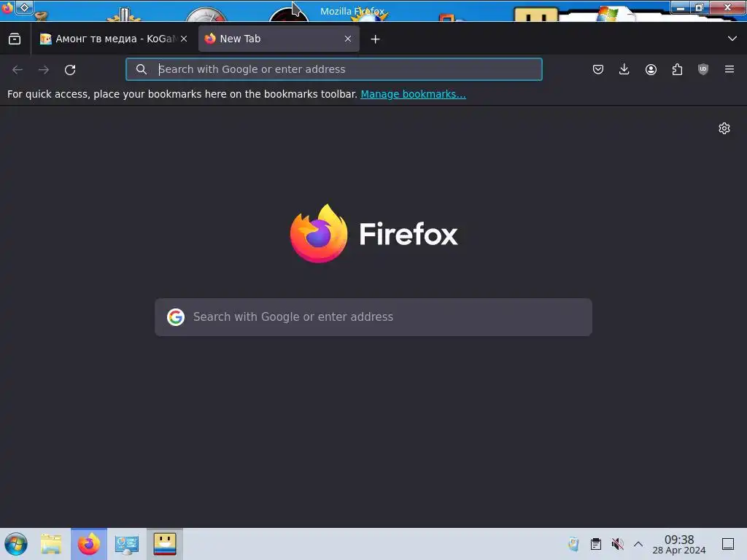Select the New Tab tab

pyautogui.click(x=278, y=39)
